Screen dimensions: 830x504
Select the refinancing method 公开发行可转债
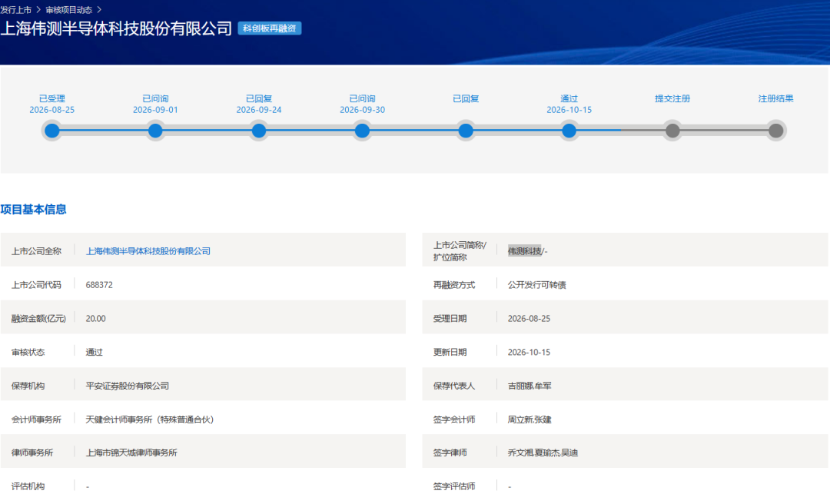536,285
